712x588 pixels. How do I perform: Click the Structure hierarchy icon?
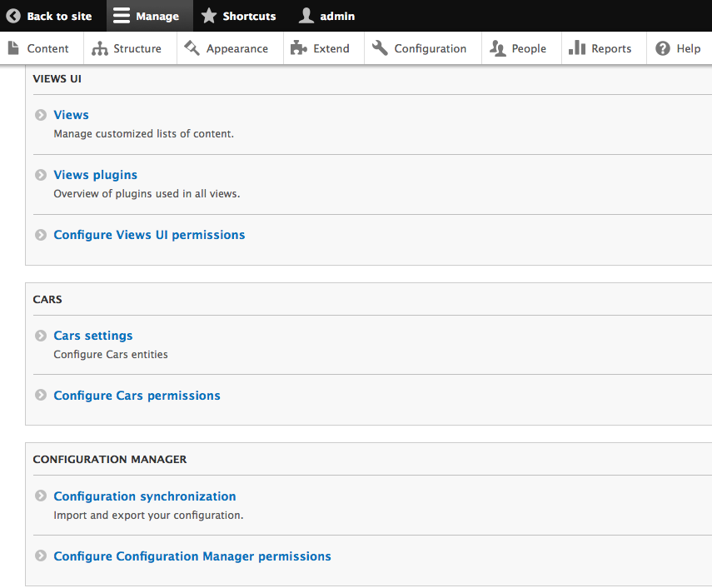click(x=100, y=48)
